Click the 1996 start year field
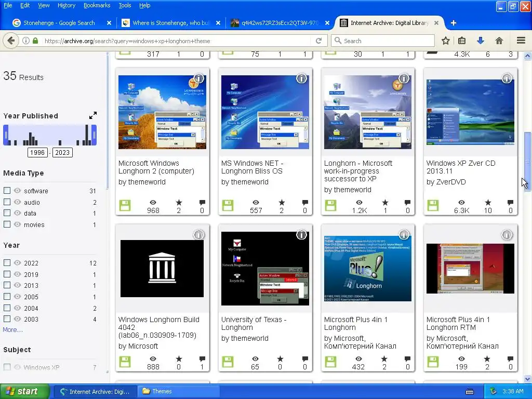 pos(37,153)
